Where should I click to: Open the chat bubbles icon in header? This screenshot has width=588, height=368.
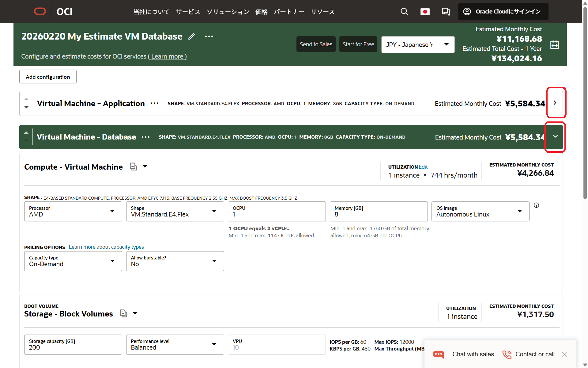tap(446, 12)
